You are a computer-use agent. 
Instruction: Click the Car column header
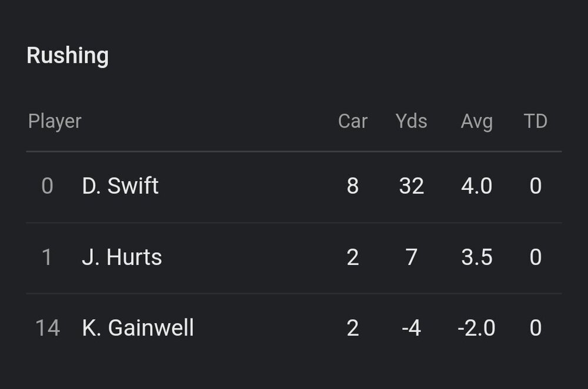coord(353,122)
